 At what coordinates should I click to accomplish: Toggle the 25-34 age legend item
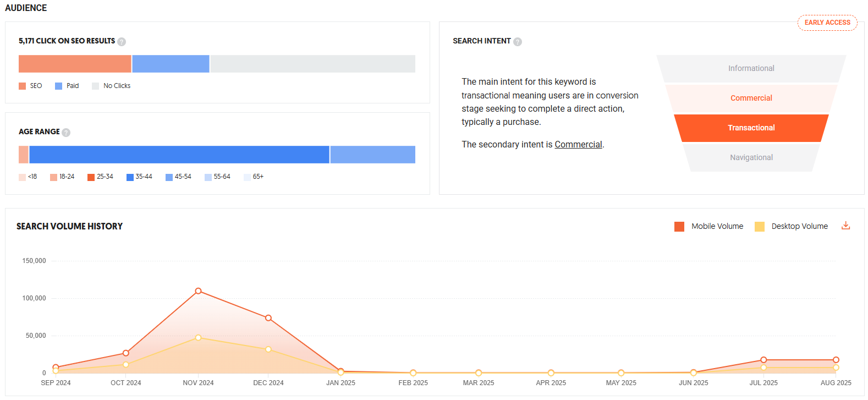tap(100, 177)
